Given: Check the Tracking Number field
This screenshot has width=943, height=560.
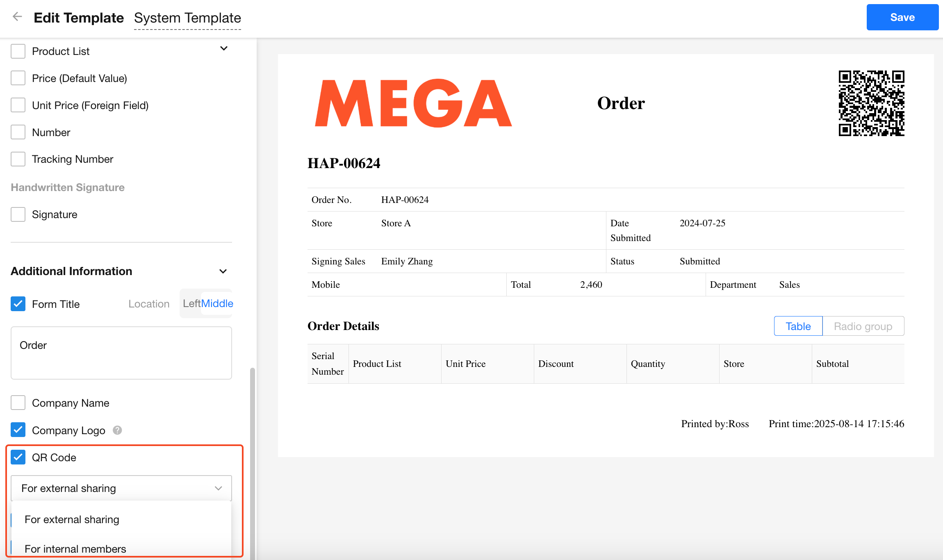Looking at the screenshot, I should 18,159.
